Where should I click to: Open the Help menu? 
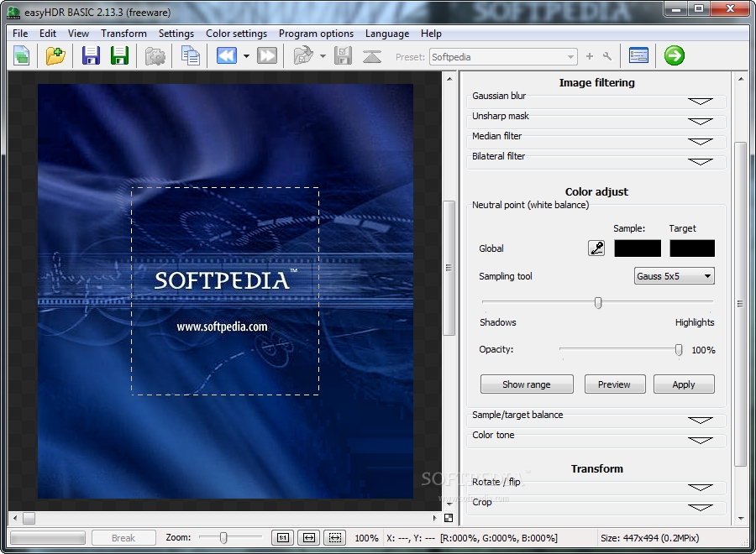pos(431,34)
